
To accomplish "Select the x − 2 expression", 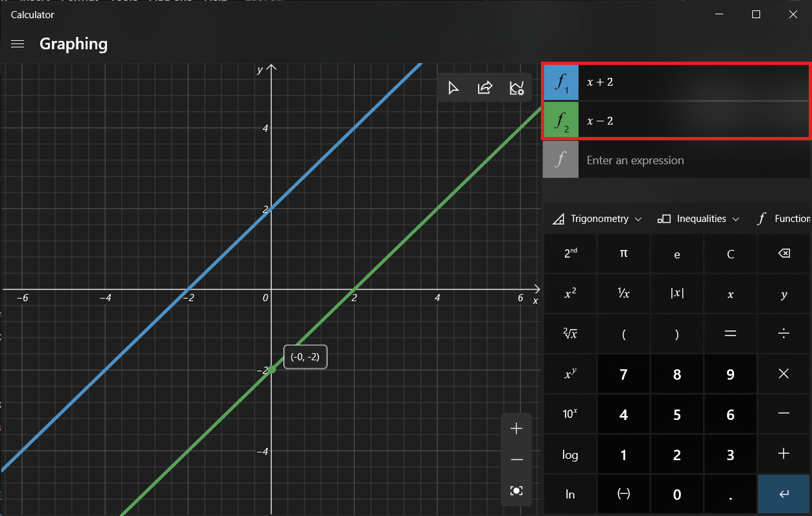I will pos(693,121).
